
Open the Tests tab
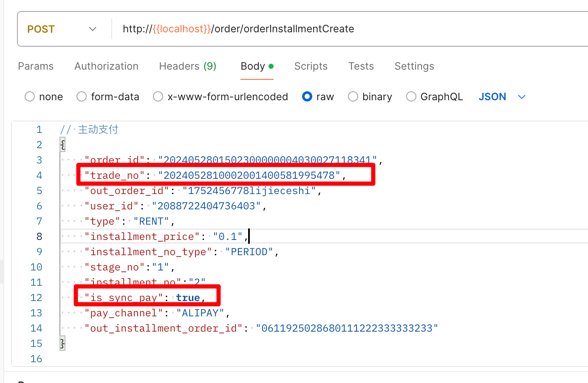(x=361, y=66)
